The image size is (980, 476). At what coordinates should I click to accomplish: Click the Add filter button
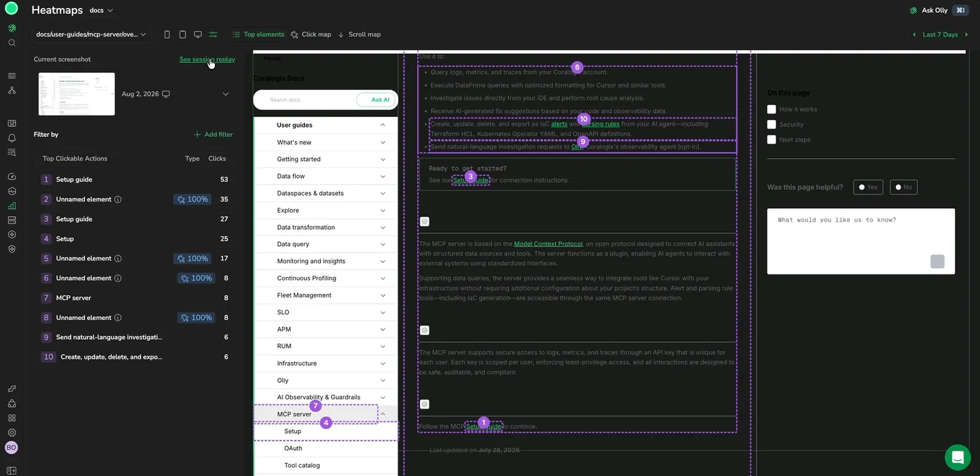(213, 134)
